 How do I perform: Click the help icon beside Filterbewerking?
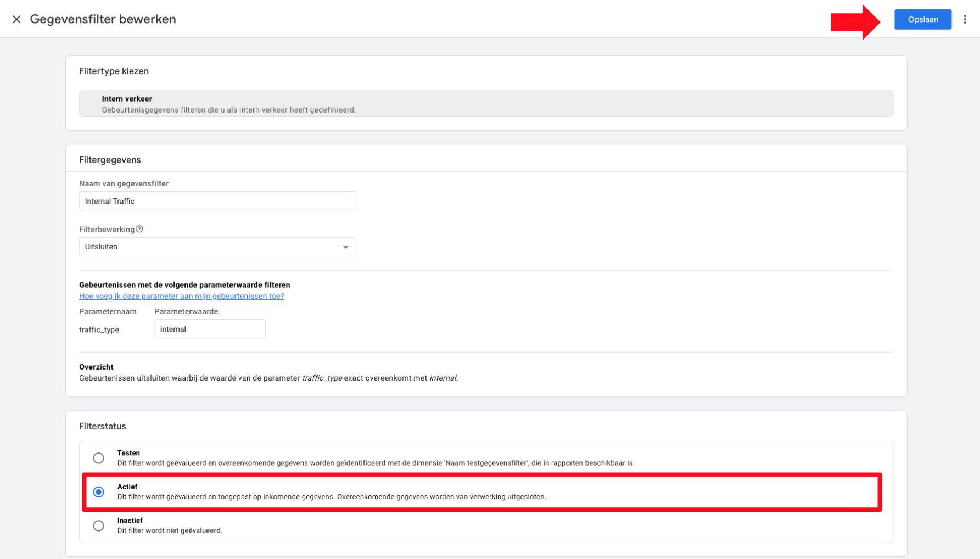pyautogui.click(x=139, y=229)
